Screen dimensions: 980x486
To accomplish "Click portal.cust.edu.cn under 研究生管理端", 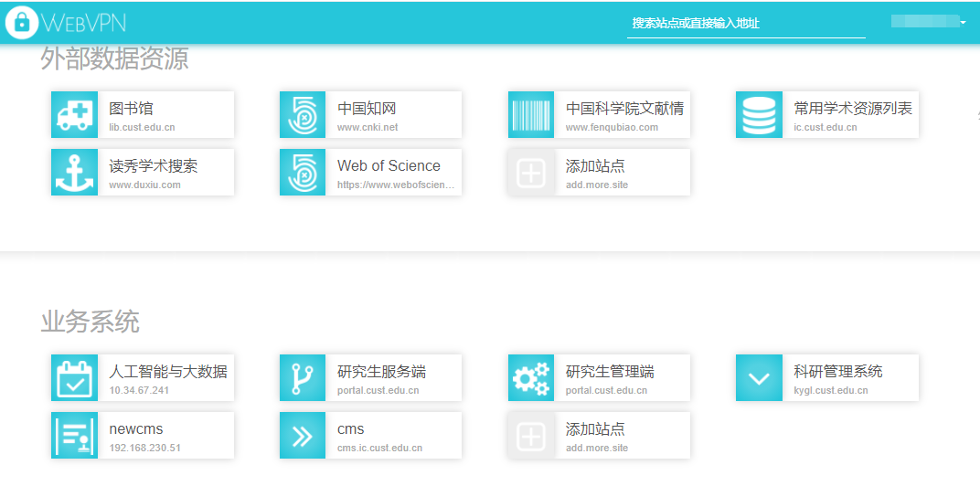I will pyautogui.click(x=606, y=390).
